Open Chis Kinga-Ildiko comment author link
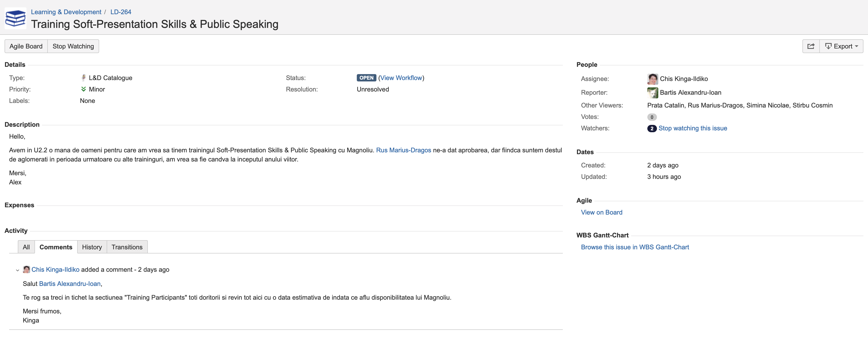Viewport: 868px width, 339px height. (x=55, y=269)
